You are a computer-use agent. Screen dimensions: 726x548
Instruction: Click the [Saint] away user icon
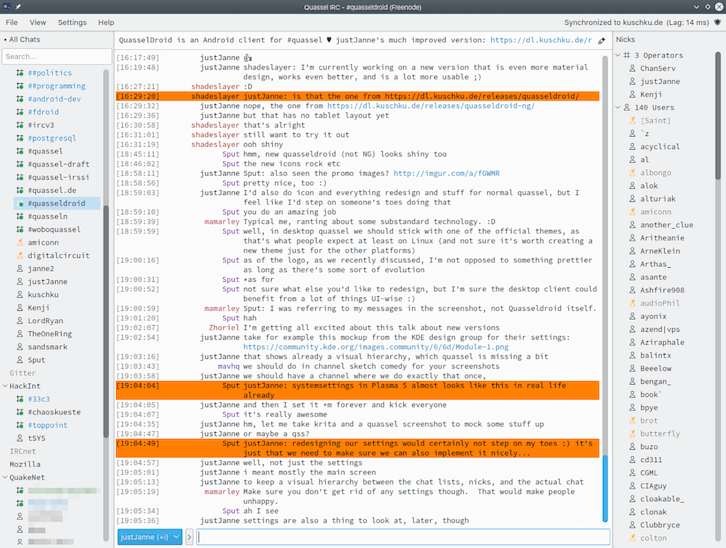(632, 120)
